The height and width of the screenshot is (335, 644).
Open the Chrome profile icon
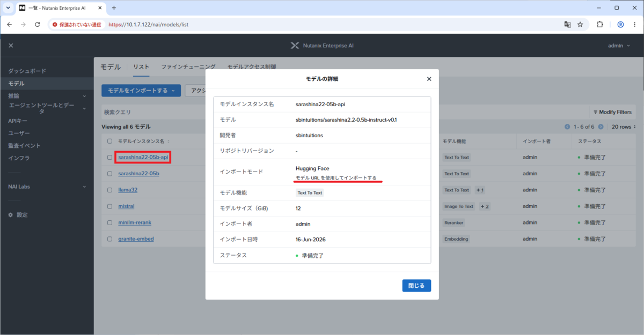click(x=620, y=25)
